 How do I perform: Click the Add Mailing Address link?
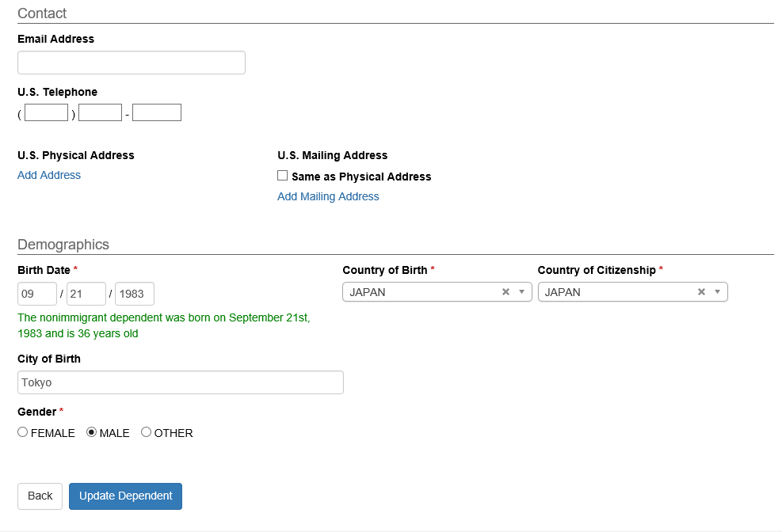point(328,197)
